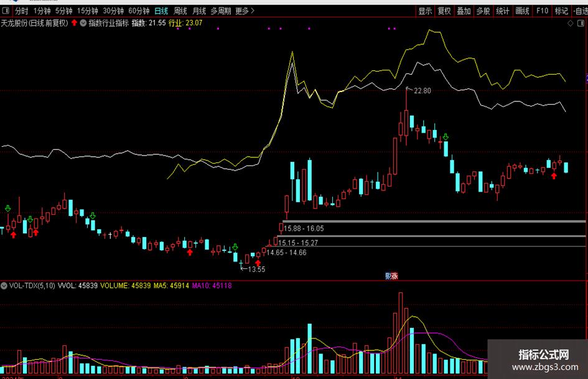Select the 月线 monthly tab
588x379 pixels.
point(199,11)
